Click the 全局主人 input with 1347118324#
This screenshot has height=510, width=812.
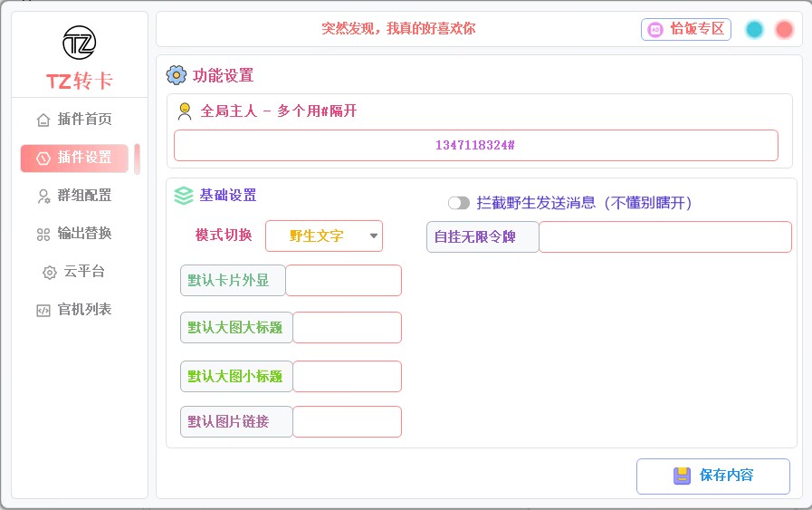[475, 146]
